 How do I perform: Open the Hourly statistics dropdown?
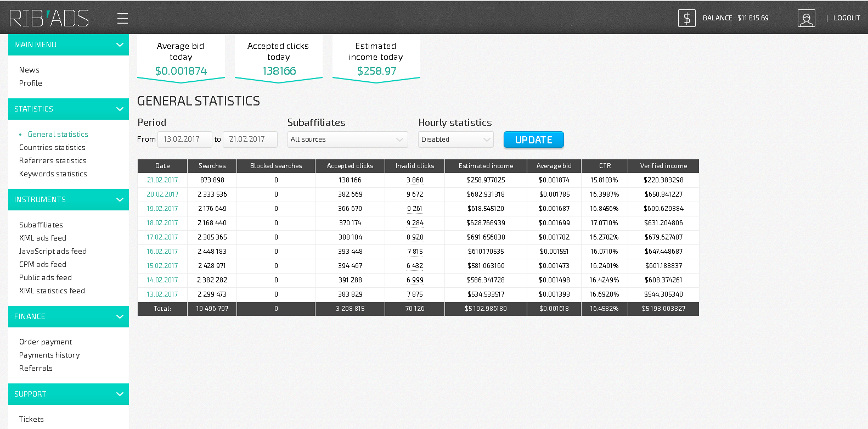(x=455, y=140)
